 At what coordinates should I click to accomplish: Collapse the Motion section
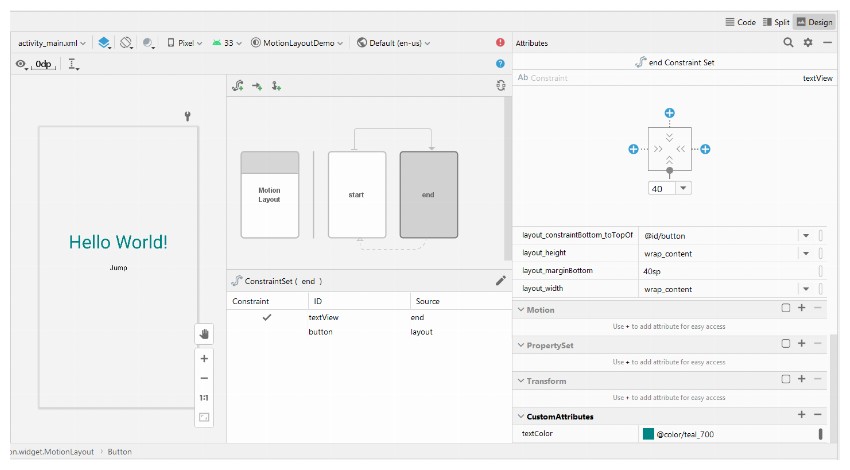[x=521, y=310]
